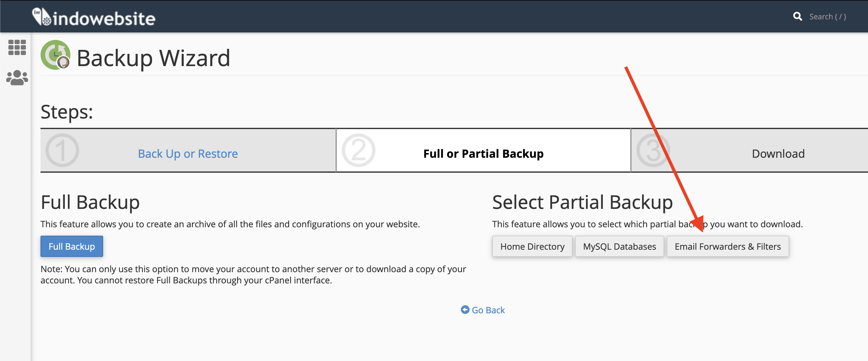
Task: Follow the Go Back link
Action: [488, 310]
